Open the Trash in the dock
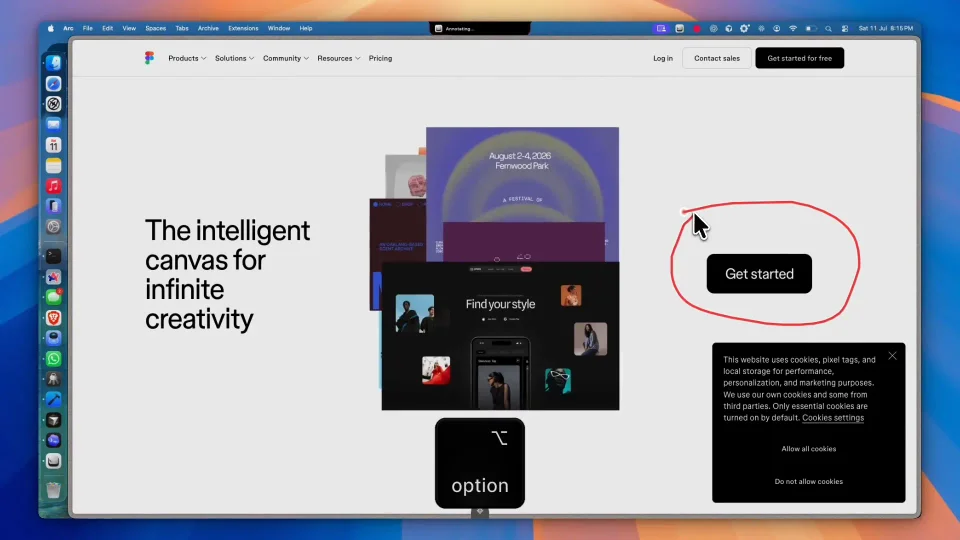 pyautogui.click(x=53, y=490)
